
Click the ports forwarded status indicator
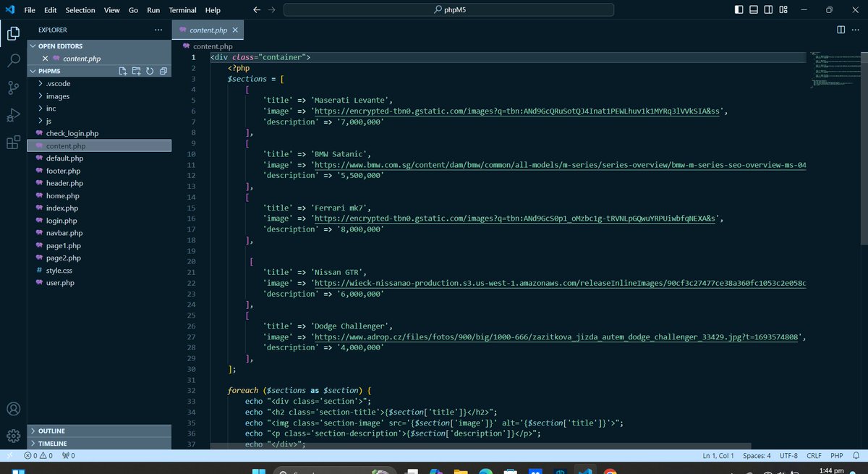(x=69, y=456)
